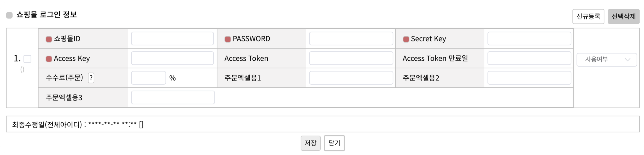Open the 사용여부 dropdown
Screen dimensions: 644x155
(607, 59)
